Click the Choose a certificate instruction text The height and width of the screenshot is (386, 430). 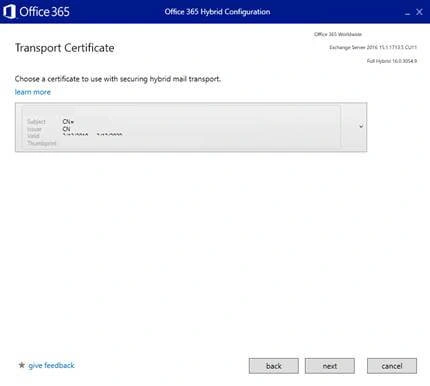[118, 79]
